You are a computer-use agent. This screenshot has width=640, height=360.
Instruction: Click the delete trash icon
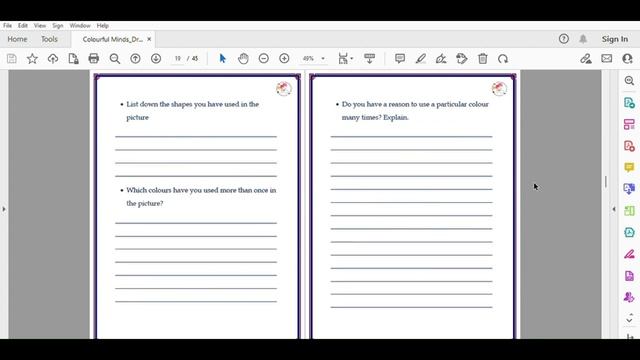483,59
